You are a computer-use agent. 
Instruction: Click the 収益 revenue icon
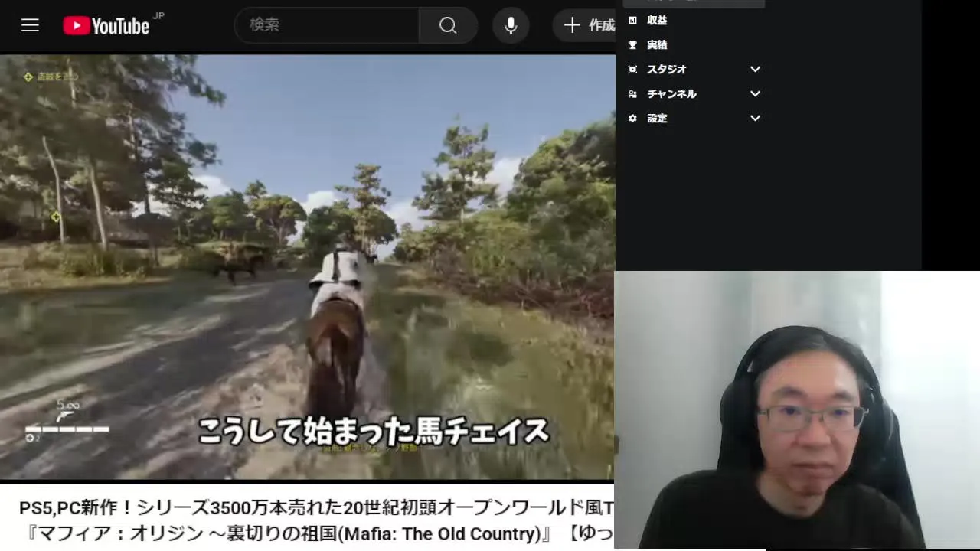point(632,21)
